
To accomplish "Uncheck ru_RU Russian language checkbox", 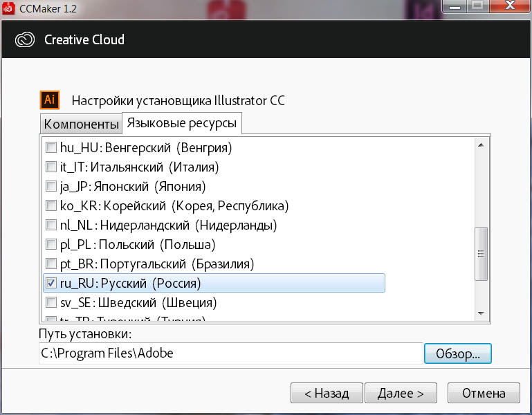I will tap(51, 283).
